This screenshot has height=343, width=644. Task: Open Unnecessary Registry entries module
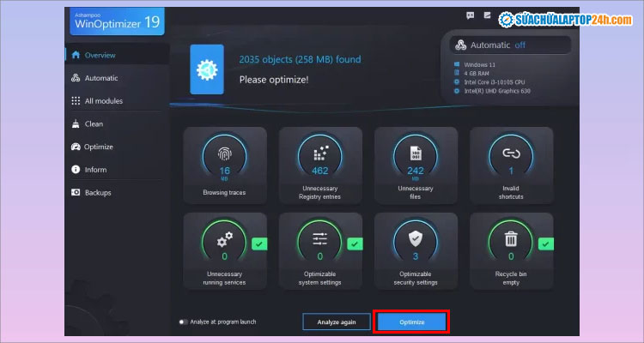(x=320, y=153)
